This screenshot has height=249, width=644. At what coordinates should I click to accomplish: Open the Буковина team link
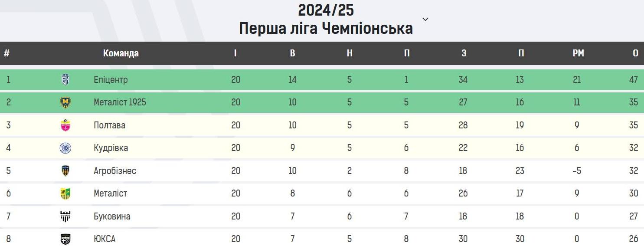[112, 216]
